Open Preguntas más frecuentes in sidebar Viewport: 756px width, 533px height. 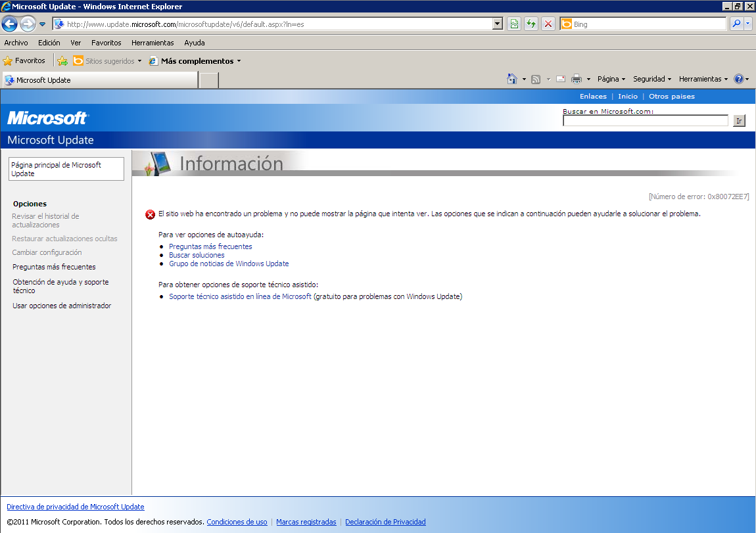pos(54,267)
